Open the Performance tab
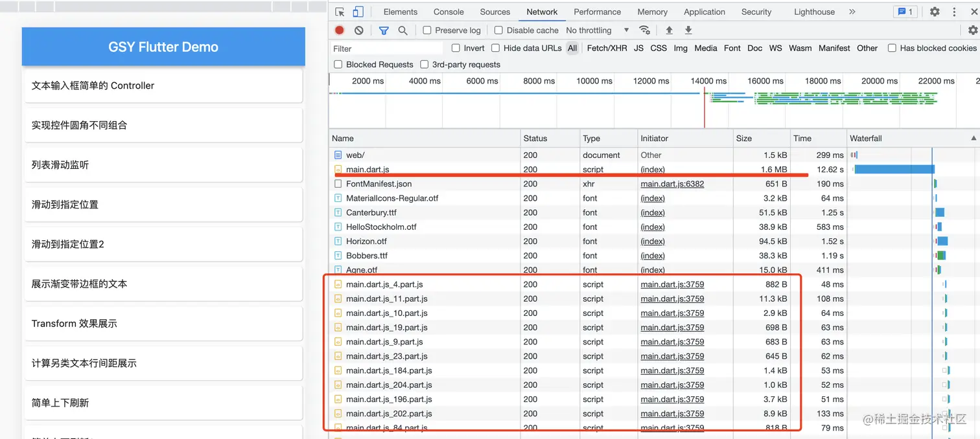Viewport: 980px width, 439px height. [598, 12]
